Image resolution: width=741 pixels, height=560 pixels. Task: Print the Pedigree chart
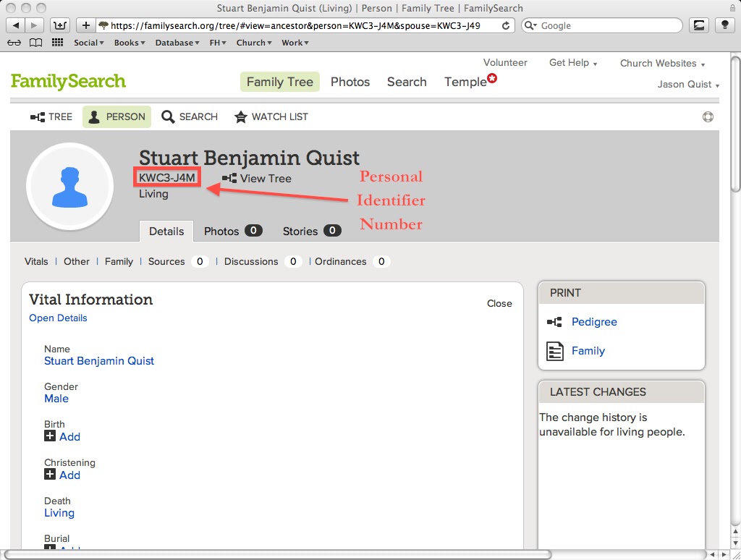coord(594,322)
